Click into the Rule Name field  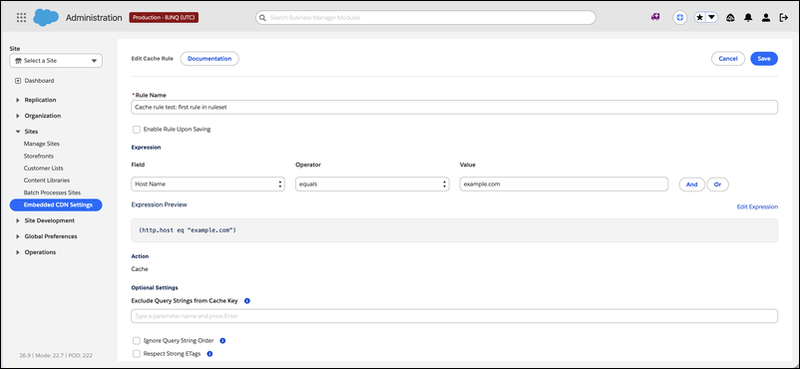click(454, 107)
